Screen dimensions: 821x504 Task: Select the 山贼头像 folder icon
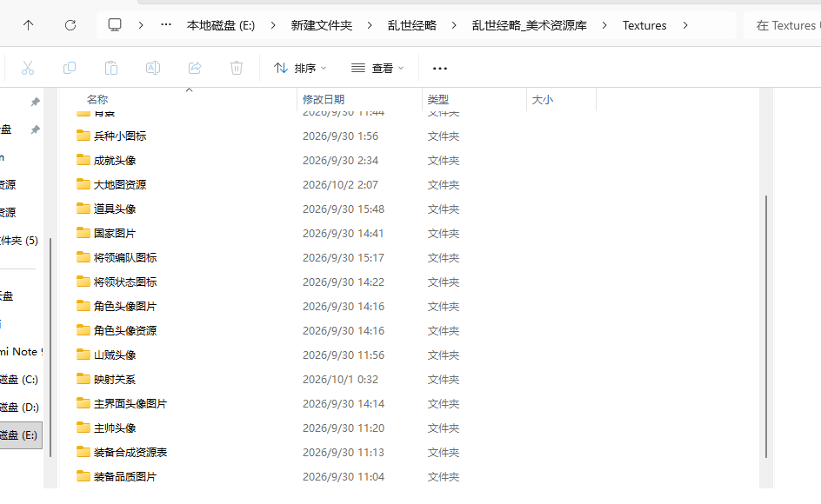[83, 355]
